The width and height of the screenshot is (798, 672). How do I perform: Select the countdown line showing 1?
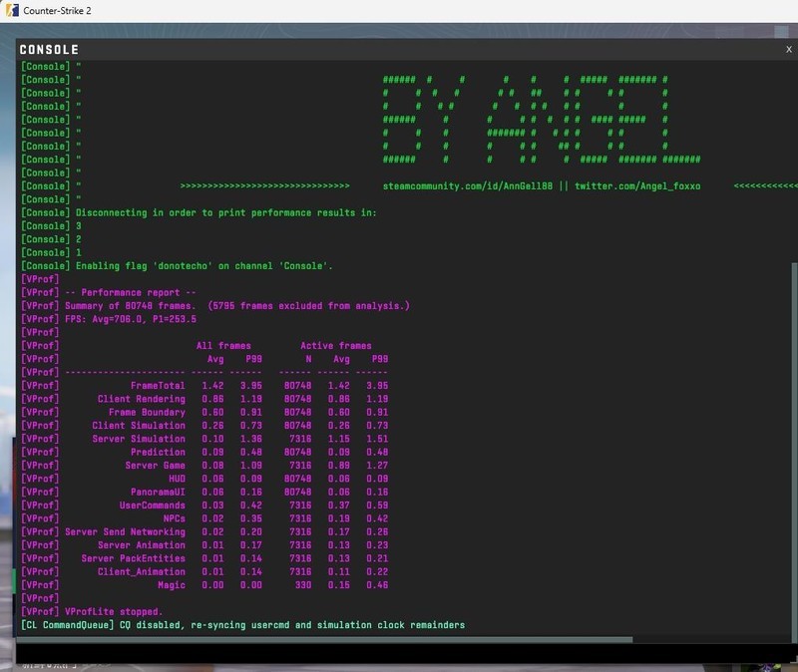51,252
